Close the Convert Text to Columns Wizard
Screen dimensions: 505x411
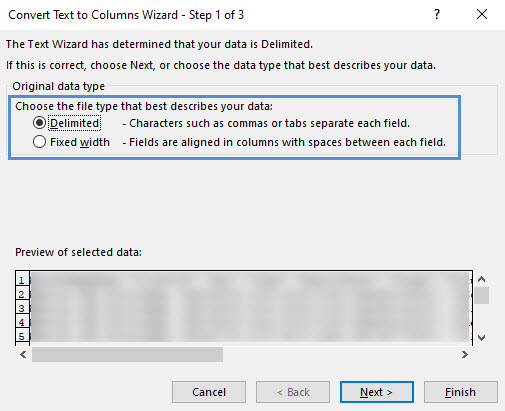coord(482,14)
